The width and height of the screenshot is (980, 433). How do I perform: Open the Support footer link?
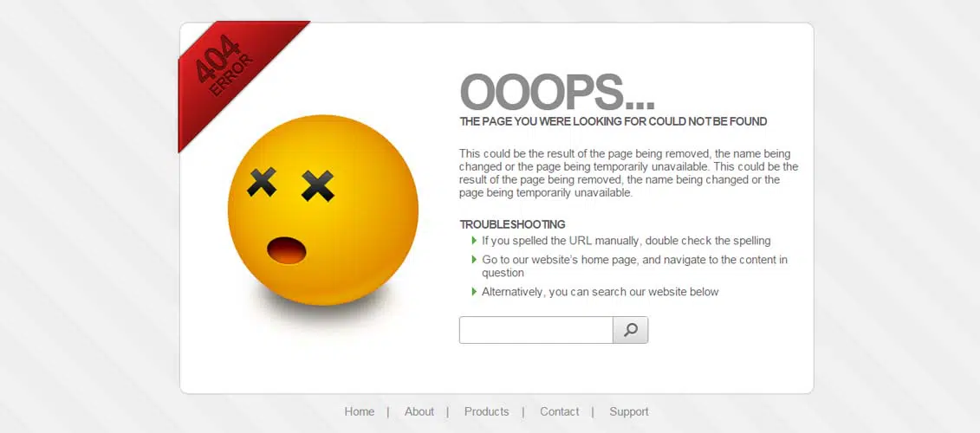point(628,411)
